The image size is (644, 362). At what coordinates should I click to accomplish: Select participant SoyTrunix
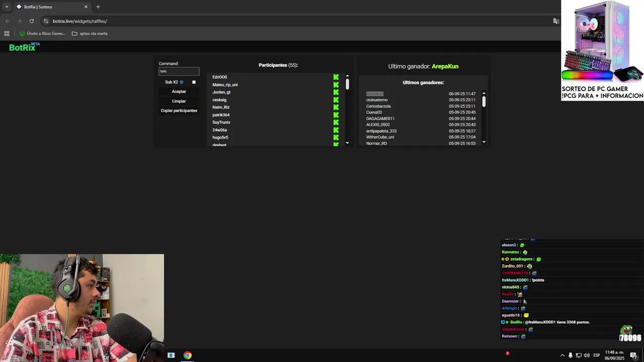point(221,122)
